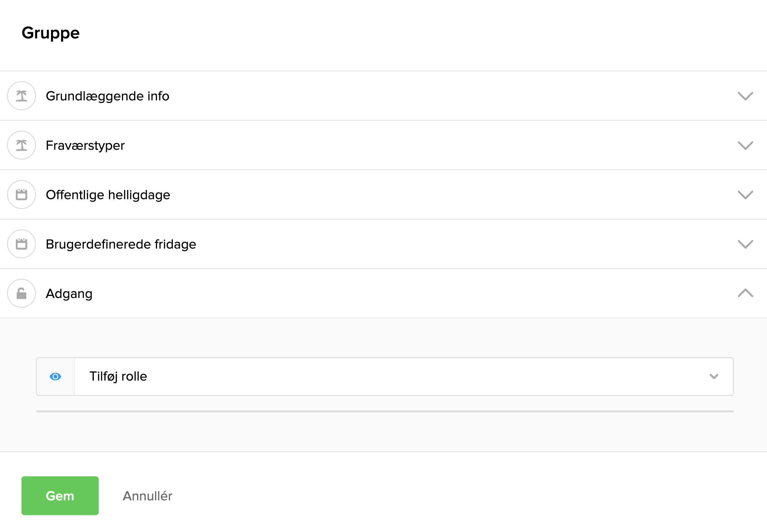Expand the Fraværstyper section chevron

pyautogui.click(x=745, y=145)
